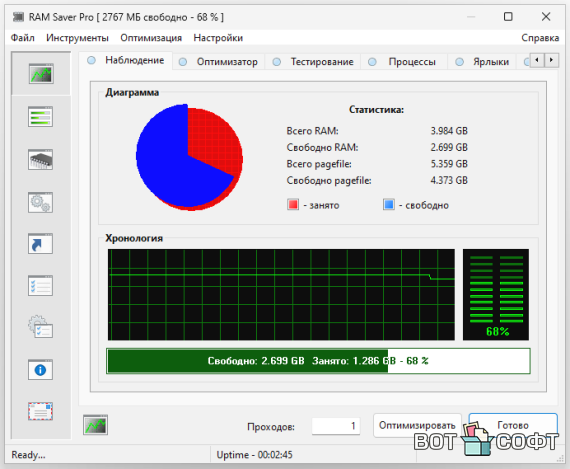The height and width of the screenshot is (469, 570).
Task: Open the Оптимизация menu
Action: coord(151,38)
